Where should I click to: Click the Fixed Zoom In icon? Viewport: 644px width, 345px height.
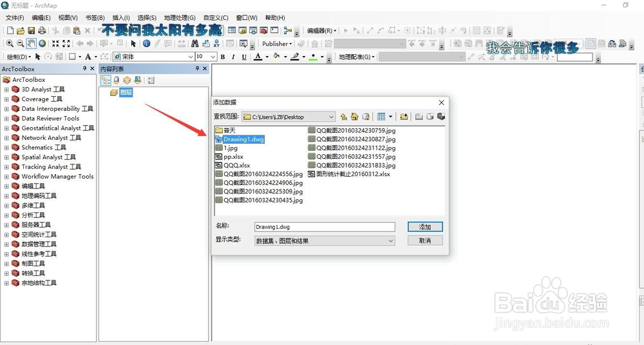pos(55,44)
